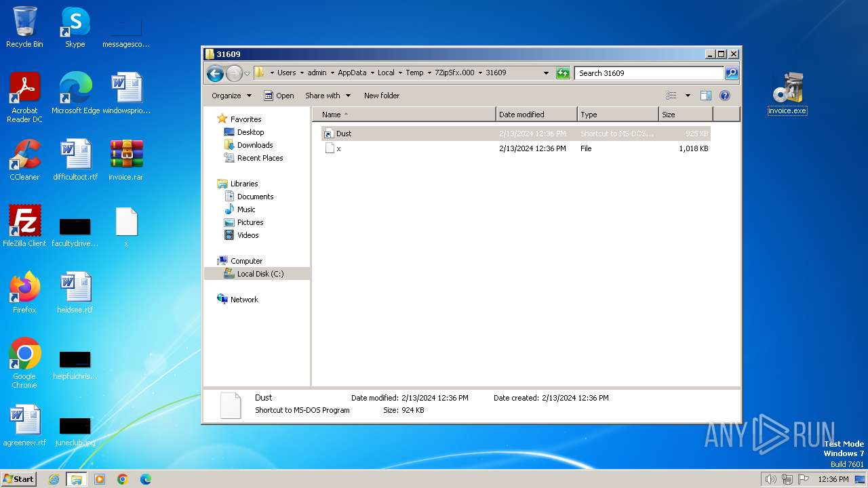Sort by the Type column header
Screen dimensions: 868x488
618,115
